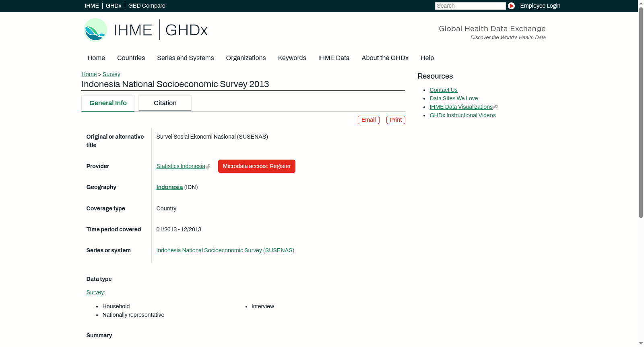Click the Employee Login link
The width and height of the screenshot is (644, 347).
[540, 6]
